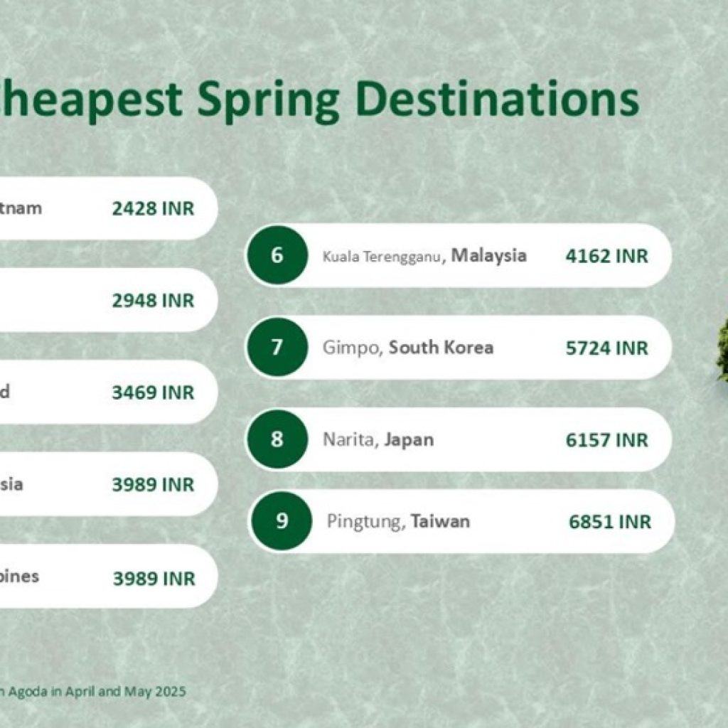Select the Kuala Terengganu, Malaysia row
The image size is (728, 728).
click(x=424, y=256)
